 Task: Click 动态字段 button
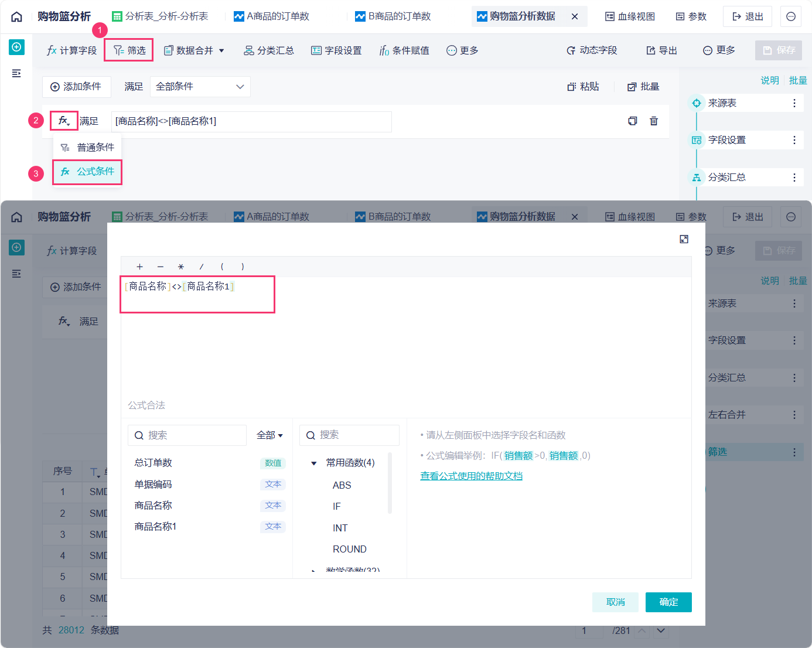(592, 50)
